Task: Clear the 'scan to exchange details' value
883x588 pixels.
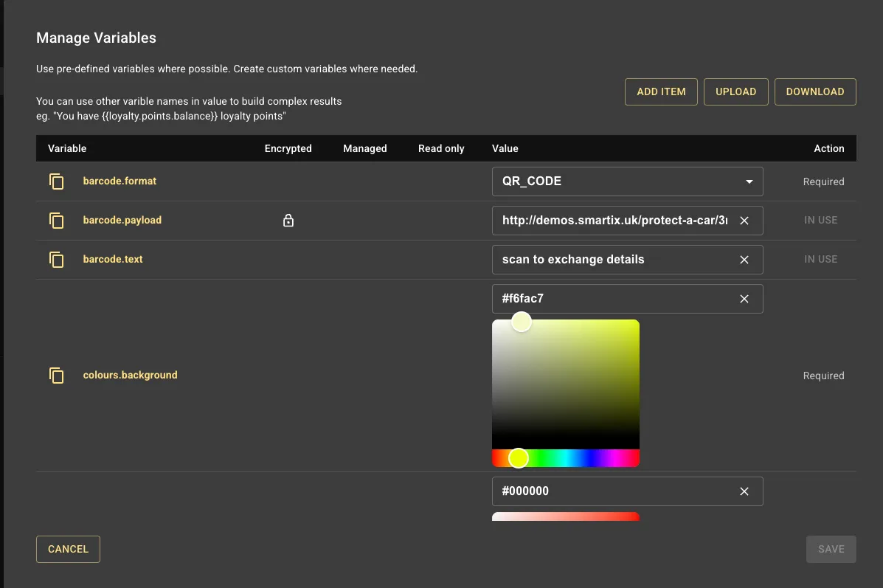Action: click(744, 260)
